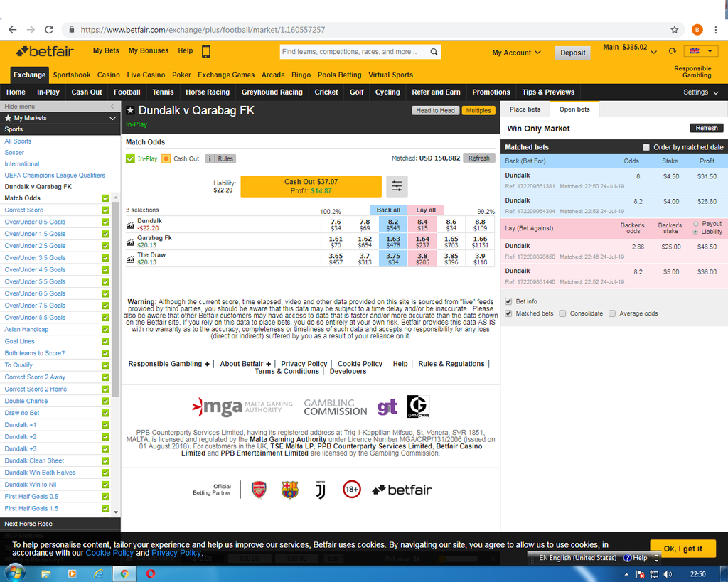The image size is (728, 582).
Task: Toggle the Asian Handicap market checkbox
Action: click(105, 330)
